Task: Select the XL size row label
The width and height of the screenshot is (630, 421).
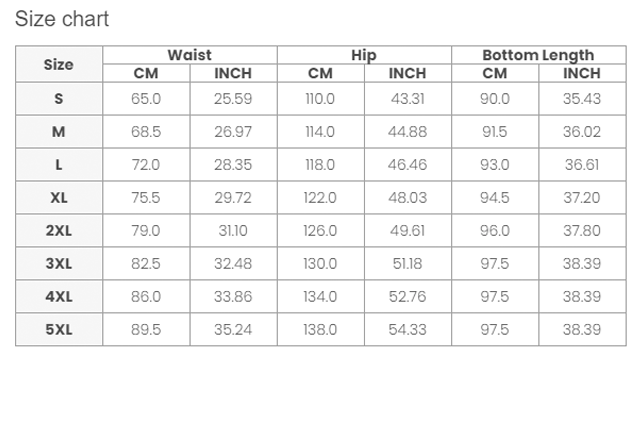Action: tap(59, 197)
